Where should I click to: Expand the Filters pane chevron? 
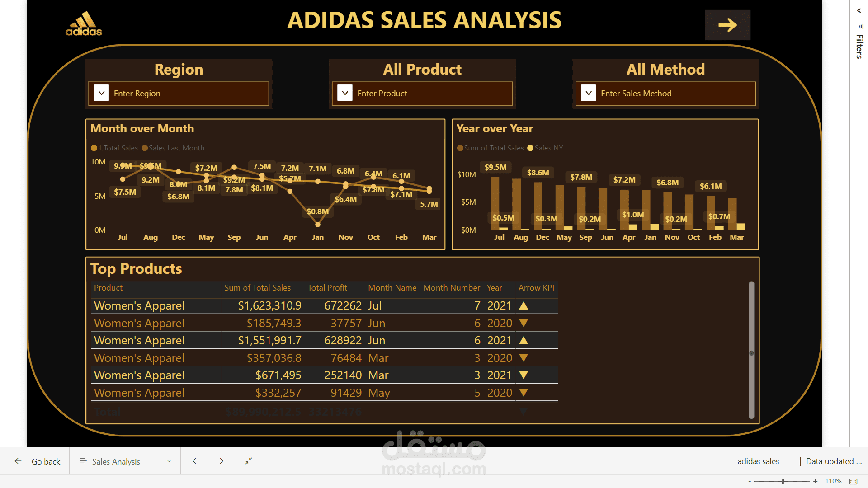(x=859, y=10)
